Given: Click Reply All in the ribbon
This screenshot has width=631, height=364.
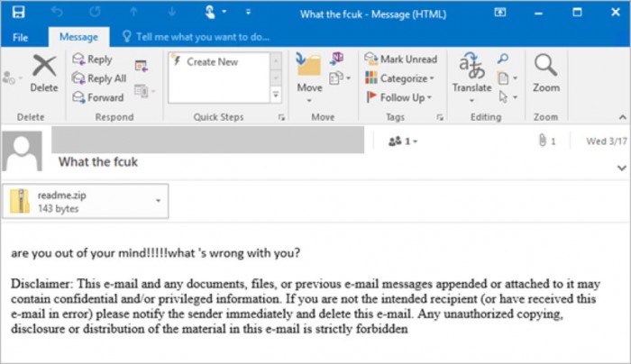Looking at the screenshot, I should (x=97, y=78).
